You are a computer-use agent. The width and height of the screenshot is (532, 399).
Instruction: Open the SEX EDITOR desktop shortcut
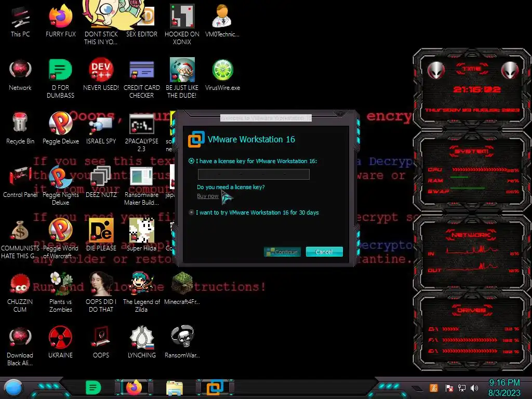click(x=141, y=21)
